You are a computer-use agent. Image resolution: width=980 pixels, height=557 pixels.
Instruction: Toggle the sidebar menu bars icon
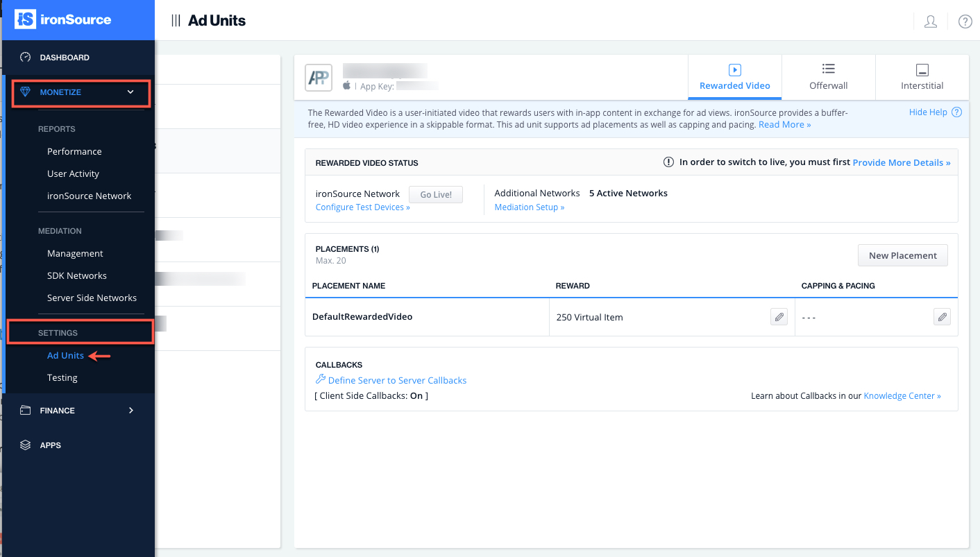pyautogui.click(x=176, y=21)
